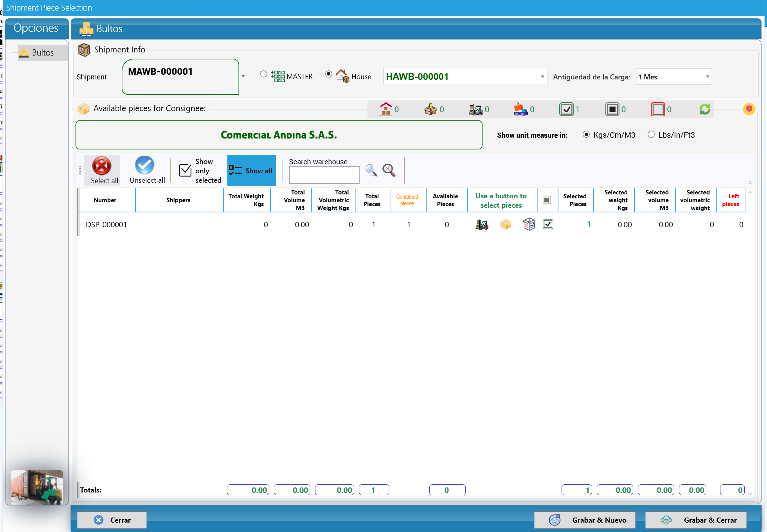Toggle the header select-all square checkbox
767x532 pixels.
[547, 200]
